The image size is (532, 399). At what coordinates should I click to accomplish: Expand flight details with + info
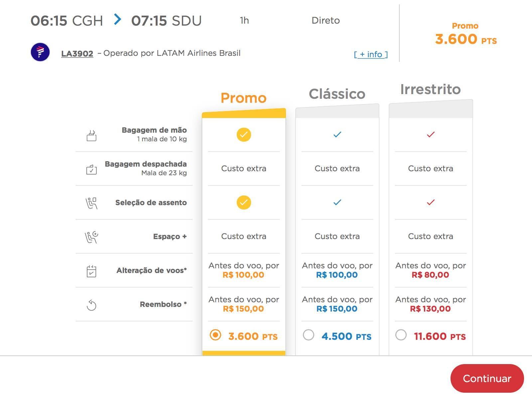click(x=371, y=54)
